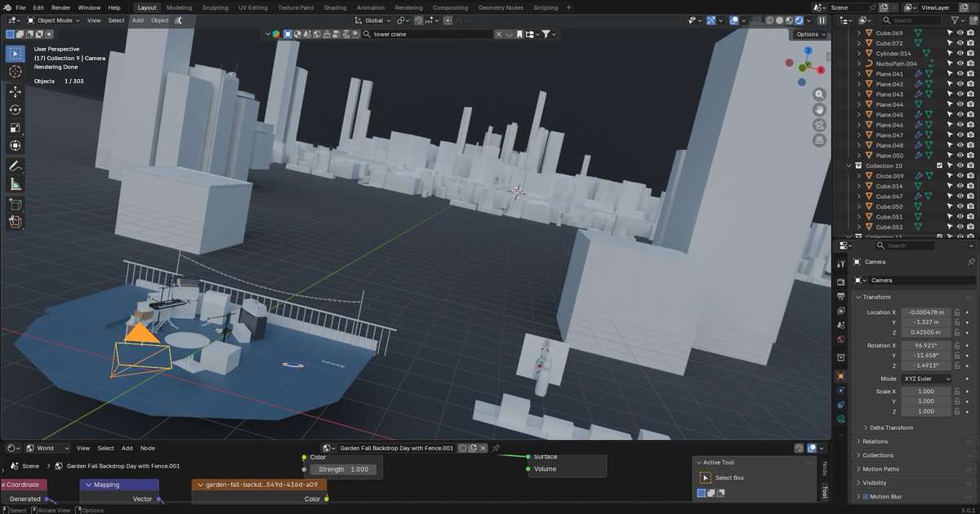Click the Location Z 0.42505 m field
980x514 pixels.
coord(926,332)
